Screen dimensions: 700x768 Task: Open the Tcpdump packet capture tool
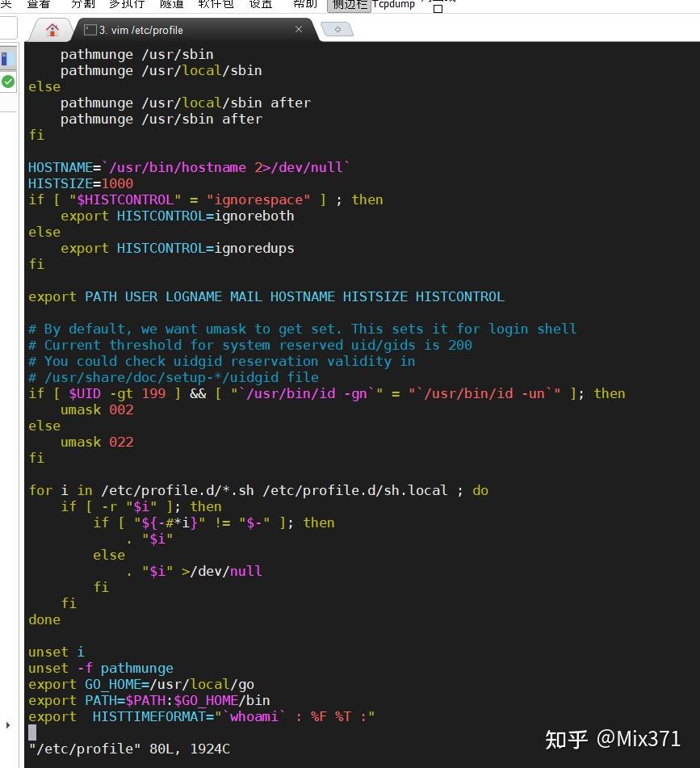(x=393, y=5)
